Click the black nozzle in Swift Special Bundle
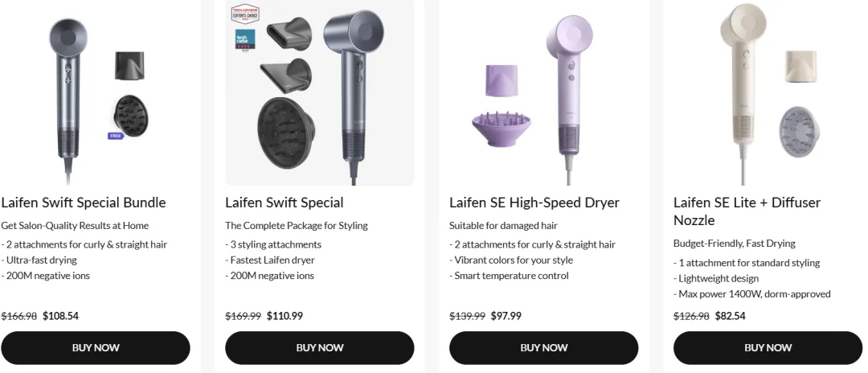This screenshot has width=868, height=373. (130, 65)
